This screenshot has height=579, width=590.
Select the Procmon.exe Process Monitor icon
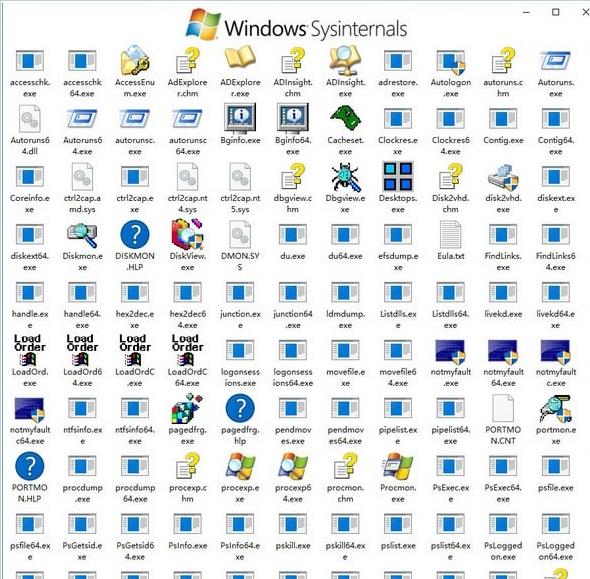tap(398, 466)
